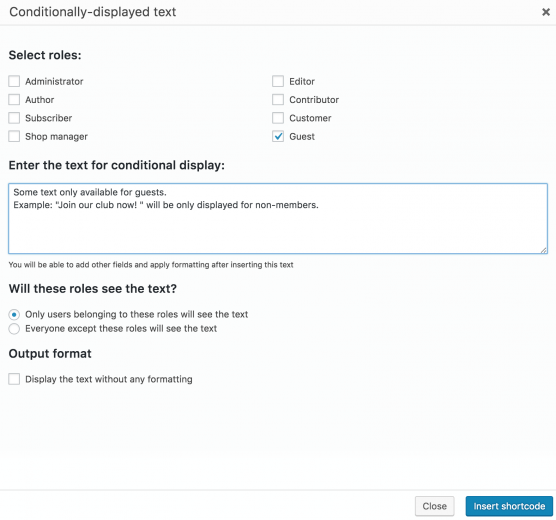Check the Author role checkbox
556x520 pixels.
click(14, 100)
